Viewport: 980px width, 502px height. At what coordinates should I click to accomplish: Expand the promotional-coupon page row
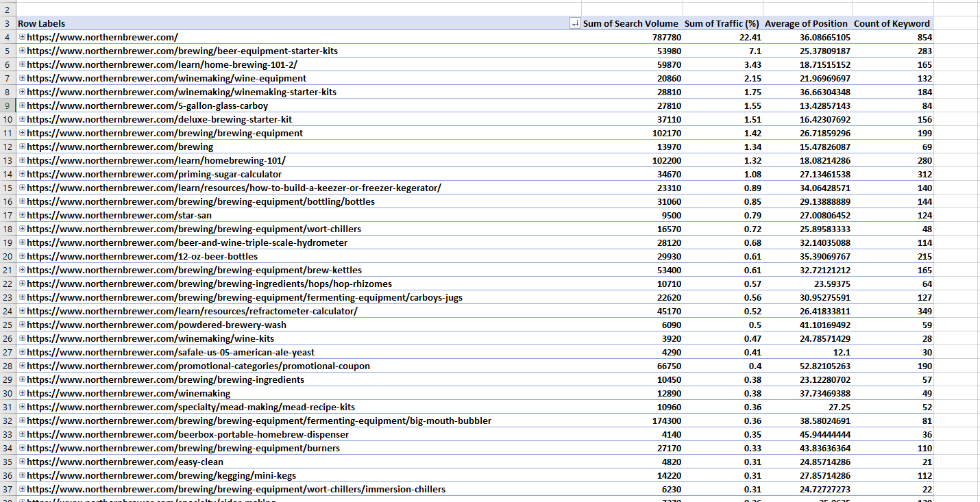click(x=21, y=366)
